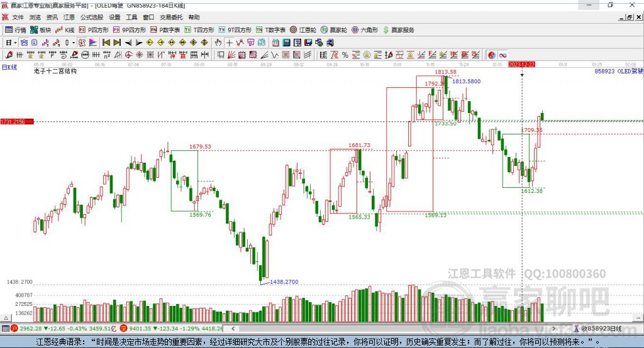Click the horizontal scrollbar left arrow

point(233,329)
